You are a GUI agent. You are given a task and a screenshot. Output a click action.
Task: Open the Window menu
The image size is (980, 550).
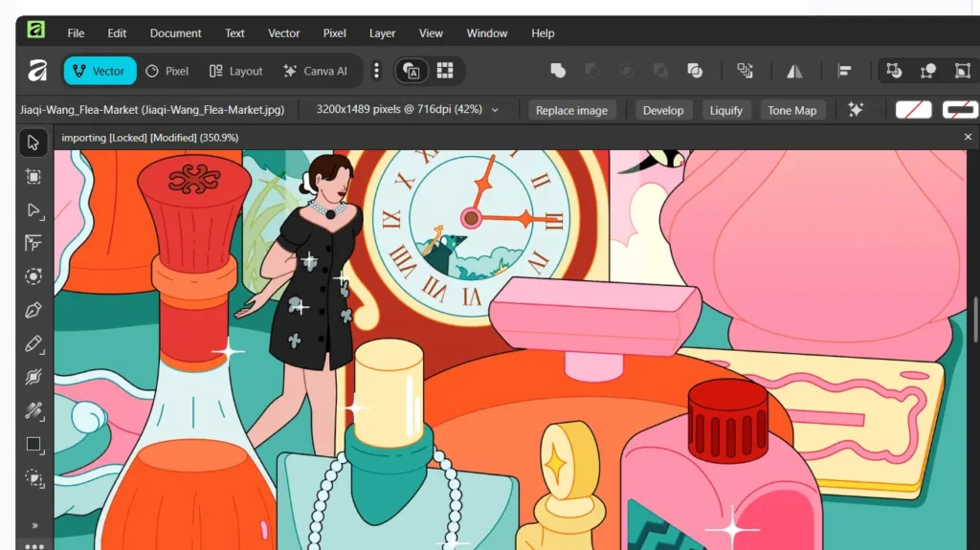coord(487,33)
